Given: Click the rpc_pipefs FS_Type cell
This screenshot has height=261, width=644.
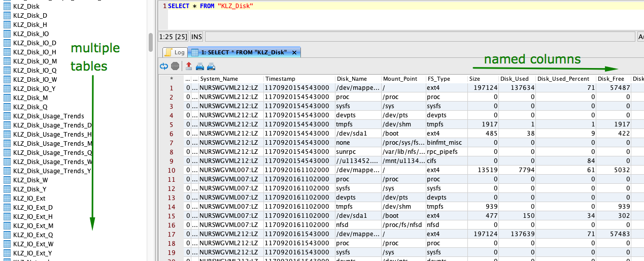Looking at the screenshot, I should 446,152.
